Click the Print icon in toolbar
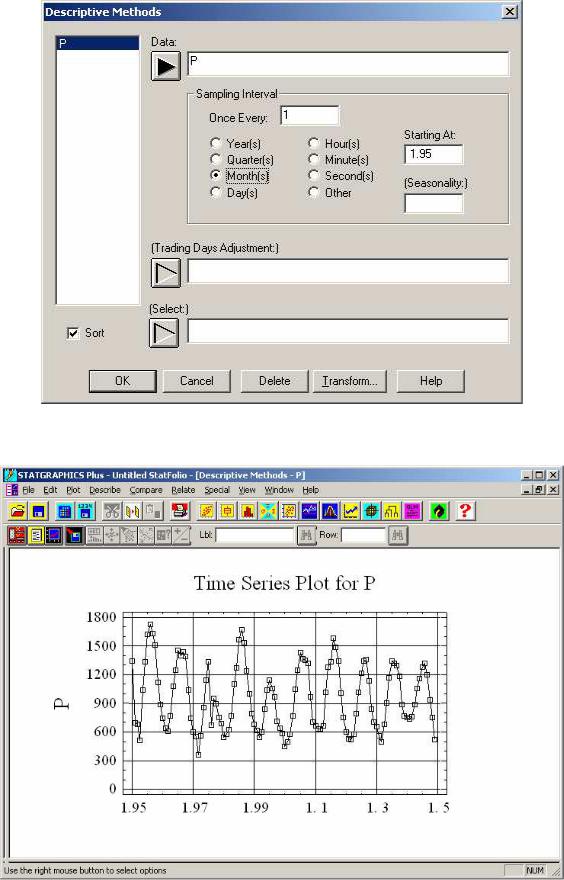Screen dimensions: 564x880 (x=180, y=511)
